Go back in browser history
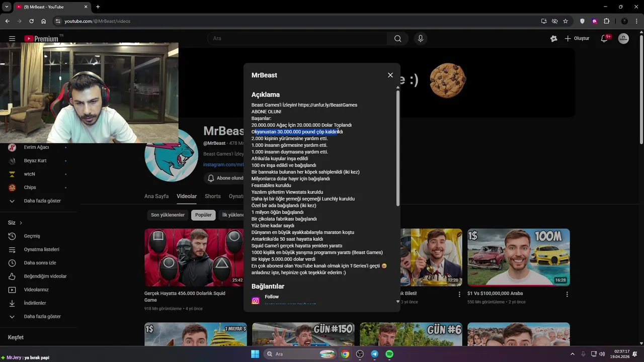This screenshot has width=644, height=362. pos(7,21)
